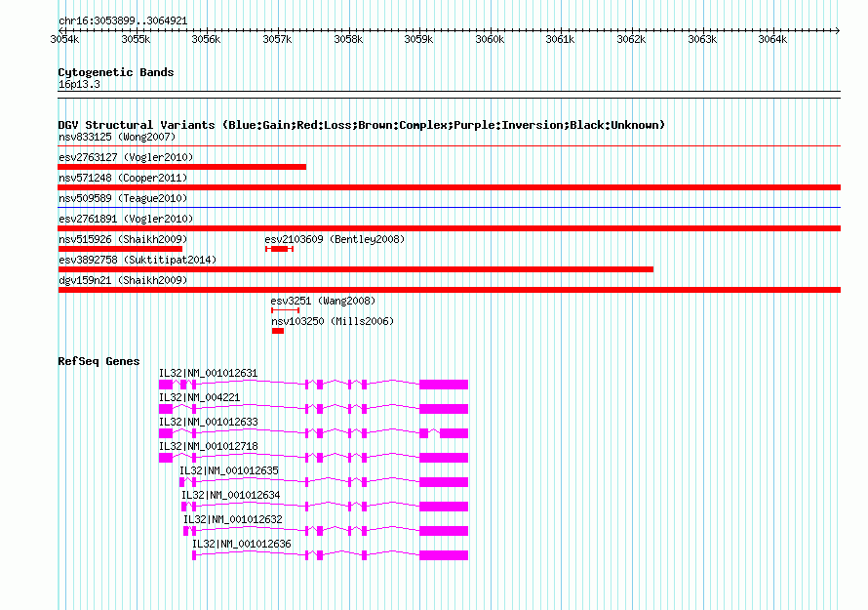The width and height of the screenshot is (868, 610).
Task: Click the esv3892758 long red bar
Action: tap(355, 269)
